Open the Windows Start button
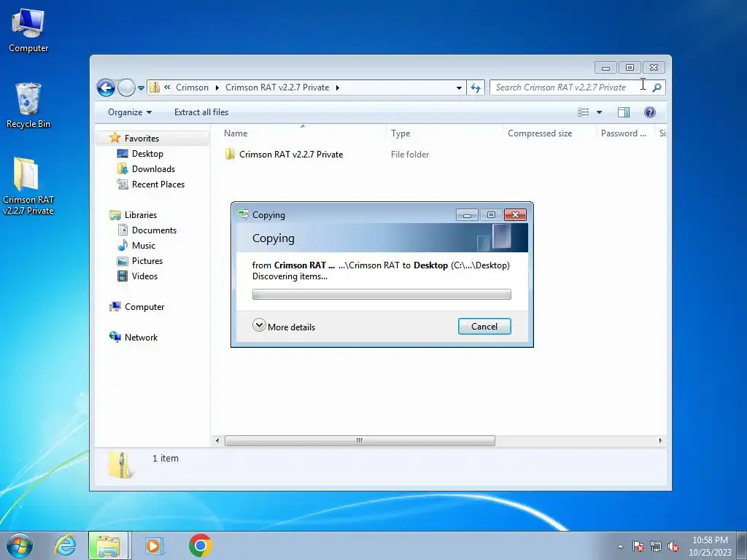 (x=20, y=545)
